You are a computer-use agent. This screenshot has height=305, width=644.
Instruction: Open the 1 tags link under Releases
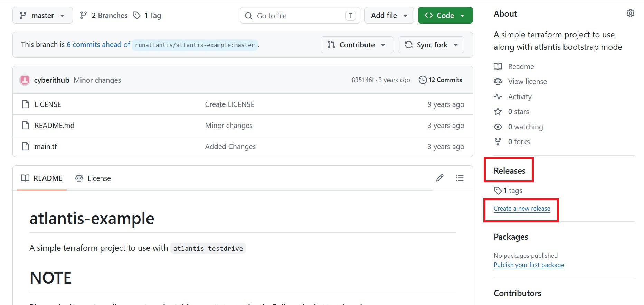[x=513, y=191]
